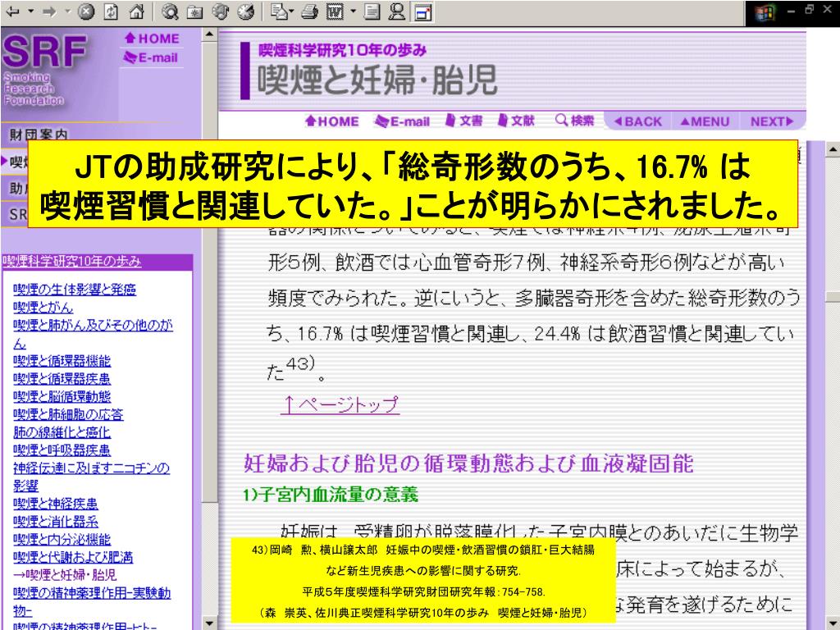Click HOME in page navigation bar

click(x=332, y=121)
